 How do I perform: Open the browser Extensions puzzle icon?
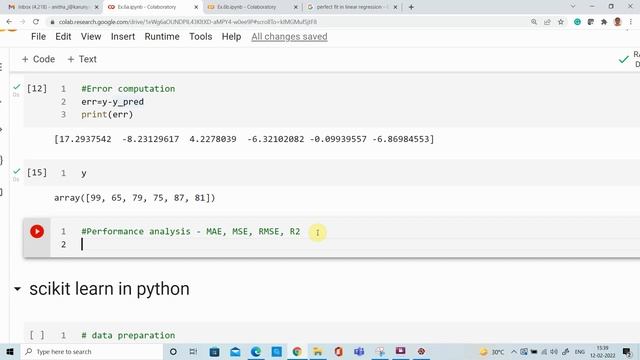(604, 22)
